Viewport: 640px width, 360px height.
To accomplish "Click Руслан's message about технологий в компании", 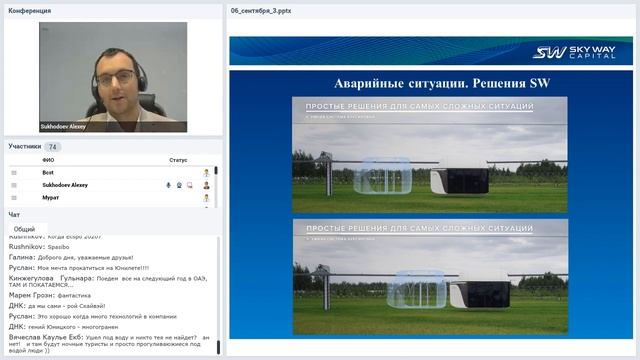I will (93, 316).
